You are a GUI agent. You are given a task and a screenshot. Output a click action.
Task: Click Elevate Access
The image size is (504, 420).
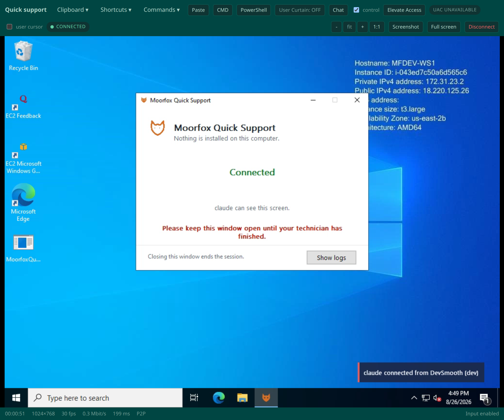tap(404, 10)
